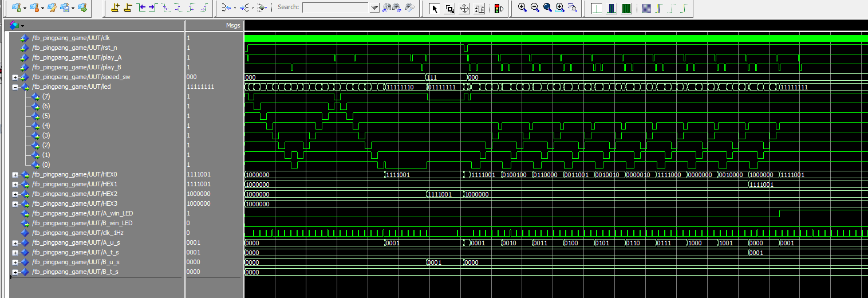Find previous falling edge icon
Screen dimensions: 868x298
(x=165, y=8)
